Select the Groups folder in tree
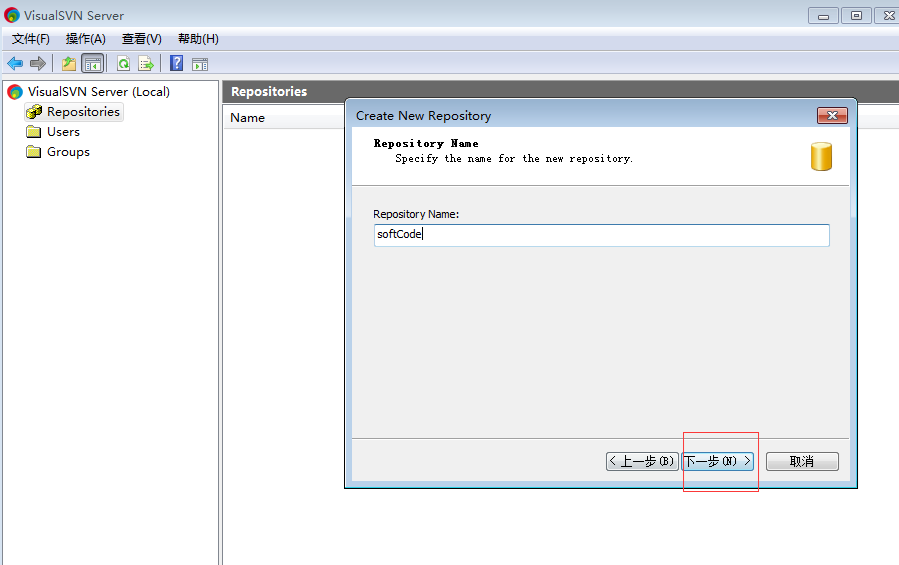This screenshot has width=899, height=565. (58, 152)
